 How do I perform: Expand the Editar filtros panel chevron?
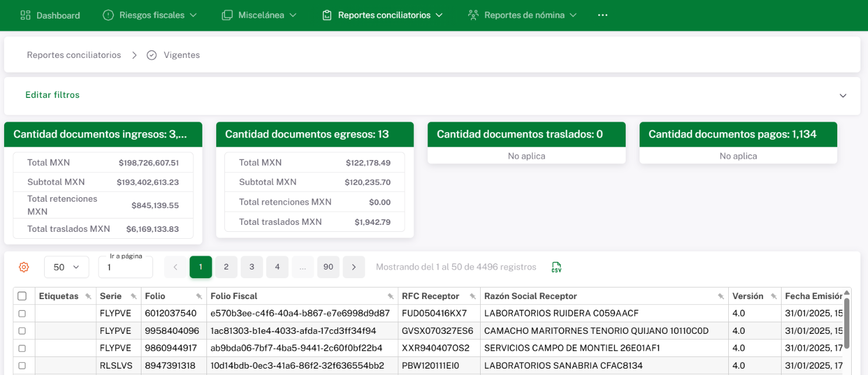click(843, 96)
